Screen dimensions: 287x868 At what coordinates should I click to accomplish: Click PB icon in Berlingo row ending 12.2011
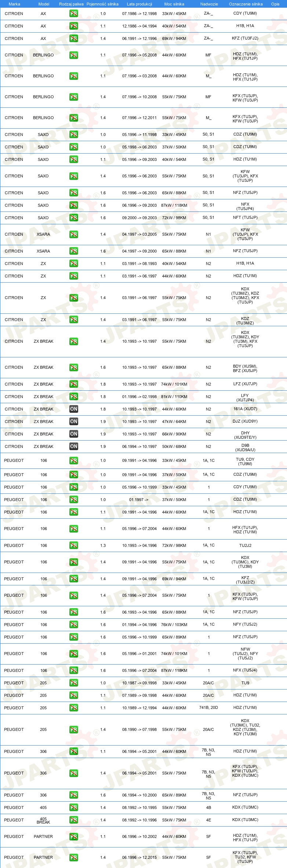[x=74, y=118]
